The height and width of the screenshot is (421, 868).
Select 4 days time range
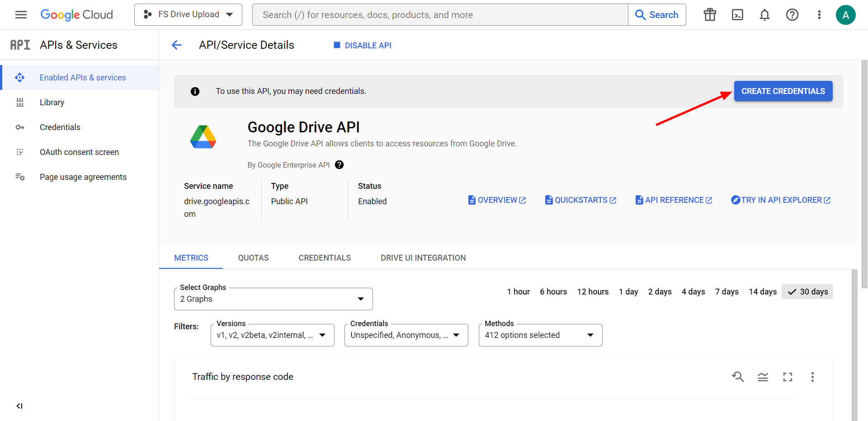[x=693, y=292]
